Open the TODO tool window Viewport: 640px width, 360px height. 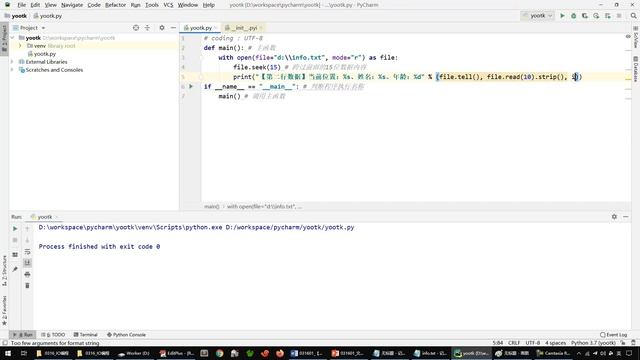(53, 335)
